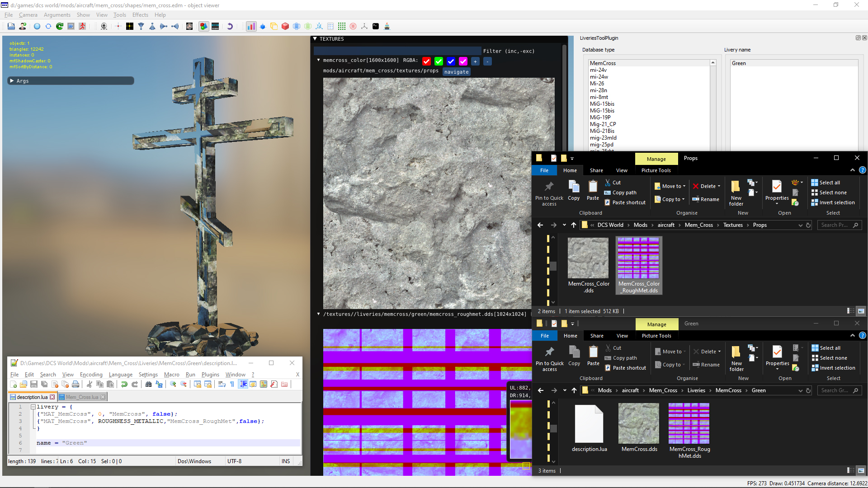Click the green reload model icon
Screen dimensions: 868x488
[x=60, y=26]
